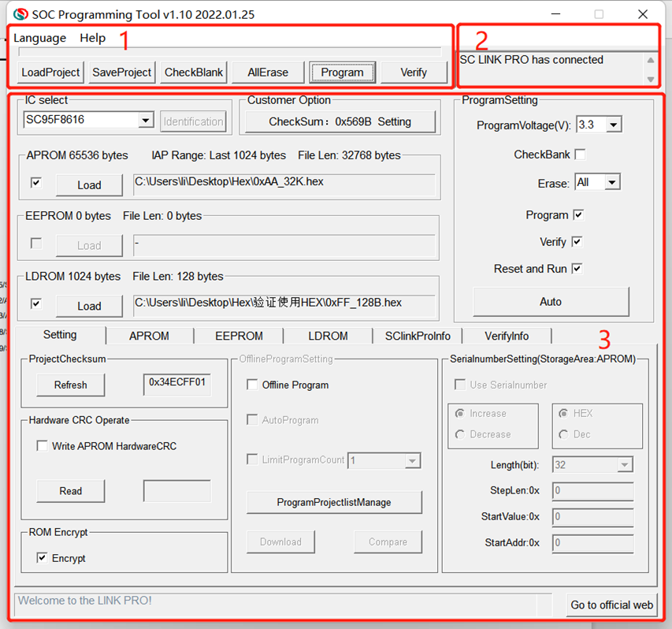Click the Auto button
Viewport: 672px width, 629px height.
[x=551, y=302]
